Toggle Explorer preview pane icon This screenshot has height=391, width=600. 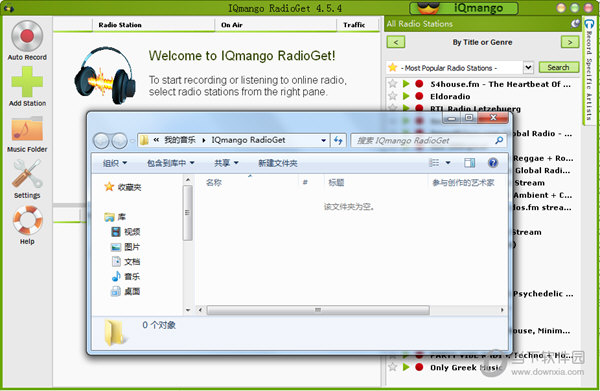(x=470, y=163)
